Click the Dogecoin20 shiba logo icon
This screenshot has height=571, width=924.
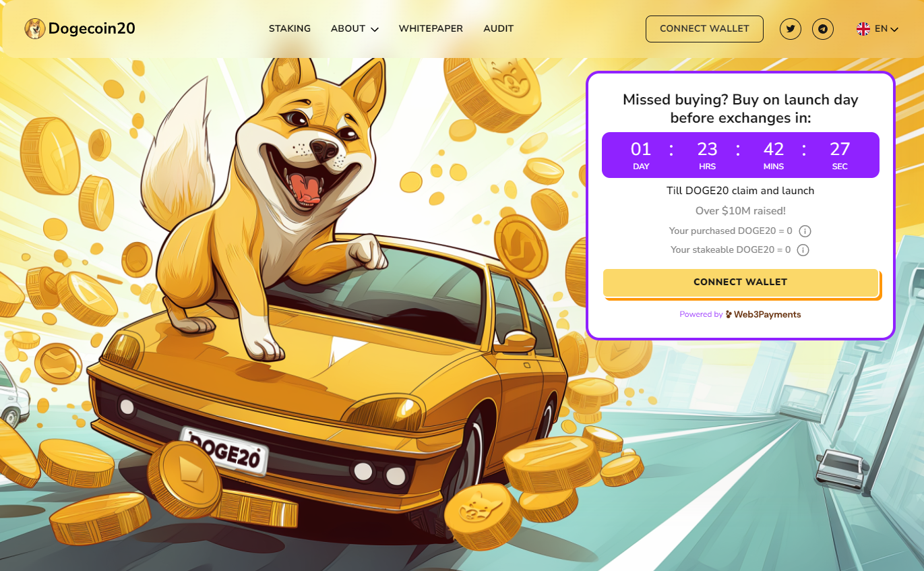tap(35, 28)
